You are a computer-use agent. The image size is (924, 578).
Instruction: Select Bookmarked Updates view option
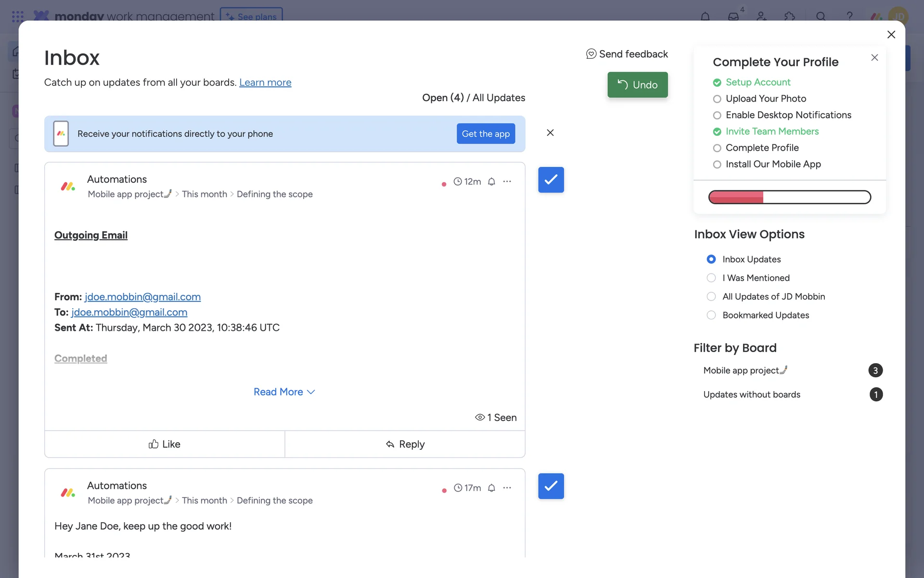click(x=711, y=315)
